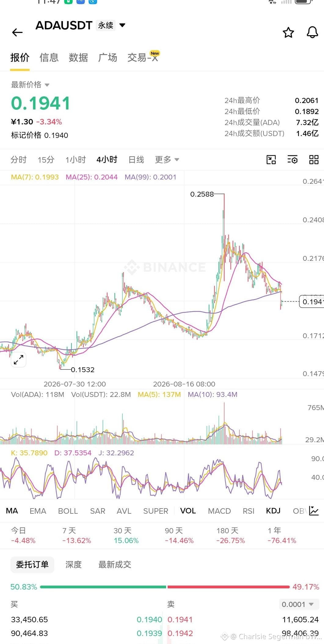Toggle the BOLL indicator

click(x=68, y=511)
